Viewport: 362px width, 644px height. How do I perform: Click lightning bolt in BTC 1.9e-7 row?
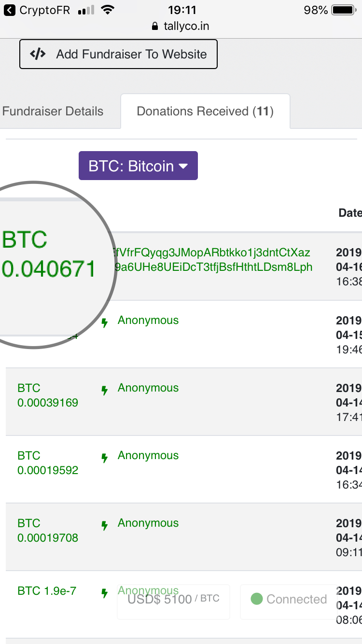[x=104, y=593]
